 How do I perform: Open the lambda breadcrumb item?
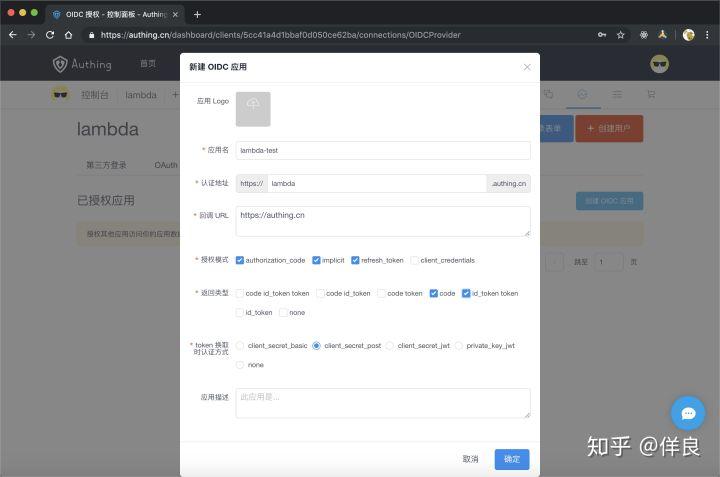(141, 95)
